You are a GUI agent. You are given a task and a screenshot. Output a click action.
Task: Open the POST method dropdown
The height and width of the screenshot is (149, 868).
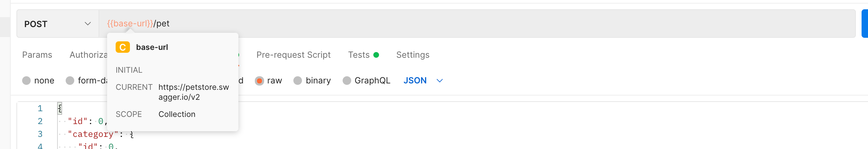pos(57,24)
